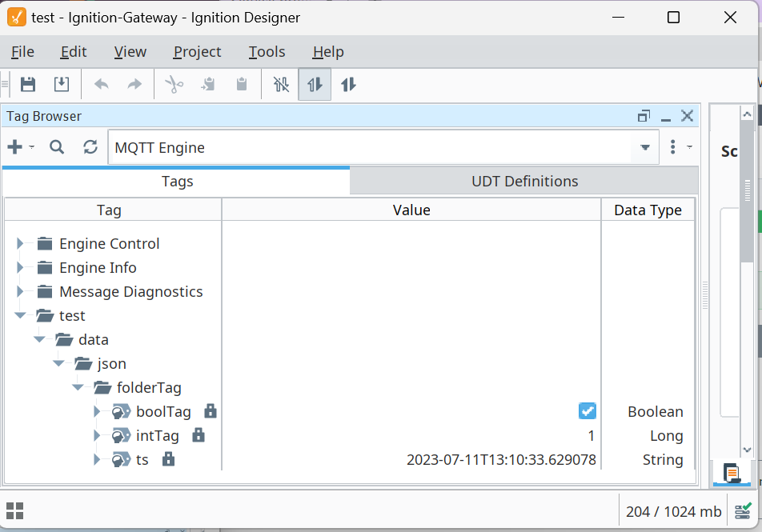
Task: Click the Value column header
Action: [x=411, y=210]
